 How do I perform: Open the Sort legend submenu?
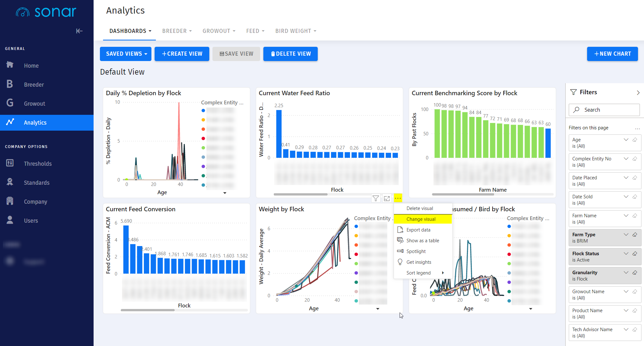click(423, 273)
